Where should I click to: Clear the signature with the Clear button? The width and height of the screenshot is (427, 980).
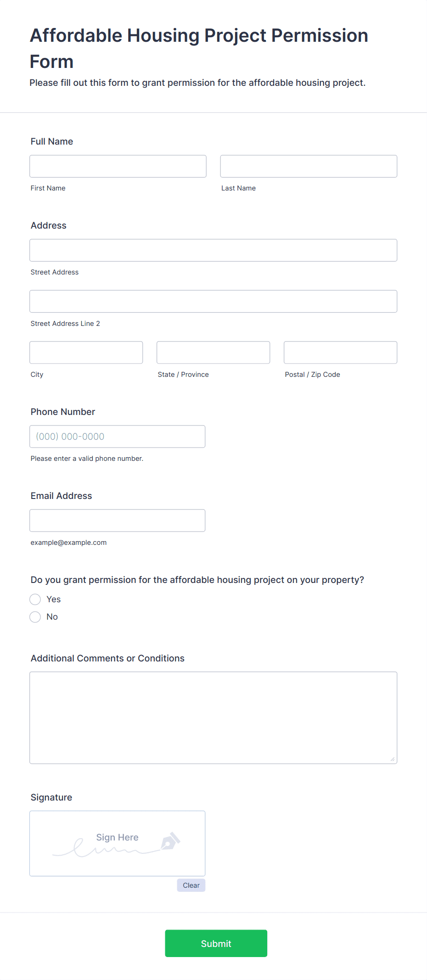click(191, 885)
